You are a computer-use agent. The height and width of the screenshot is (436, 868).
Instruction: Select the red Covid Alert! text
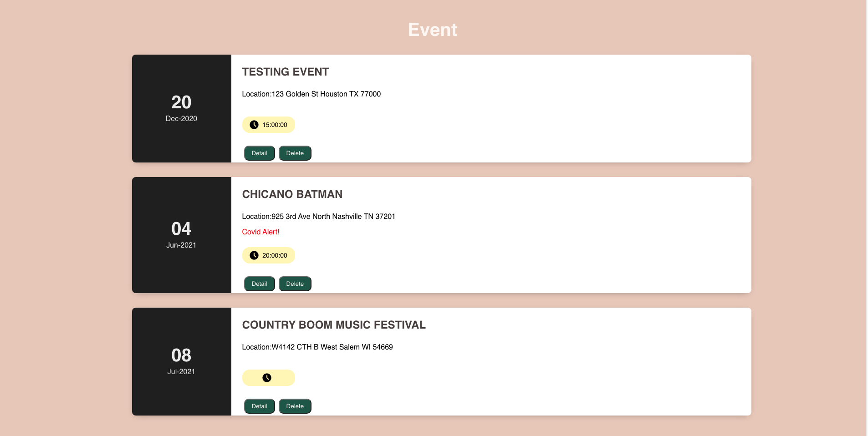tap(260, 232)
